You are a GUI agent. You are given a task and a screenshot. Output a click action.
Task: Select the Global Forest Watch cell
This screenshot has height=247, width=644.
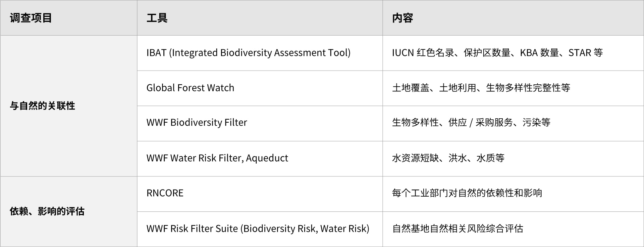pos(190,88)
